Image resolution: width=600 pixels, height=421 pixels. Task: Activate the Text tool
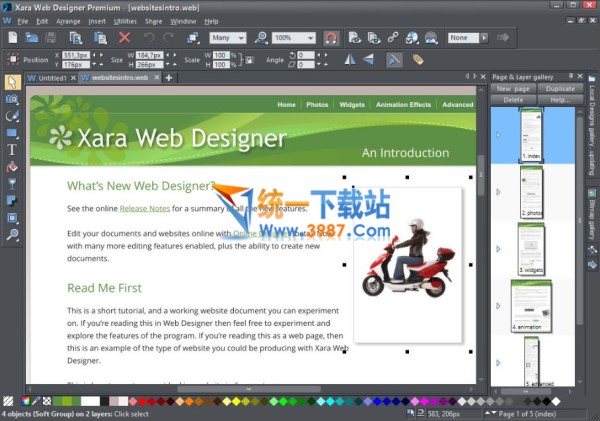click(12, 150)
